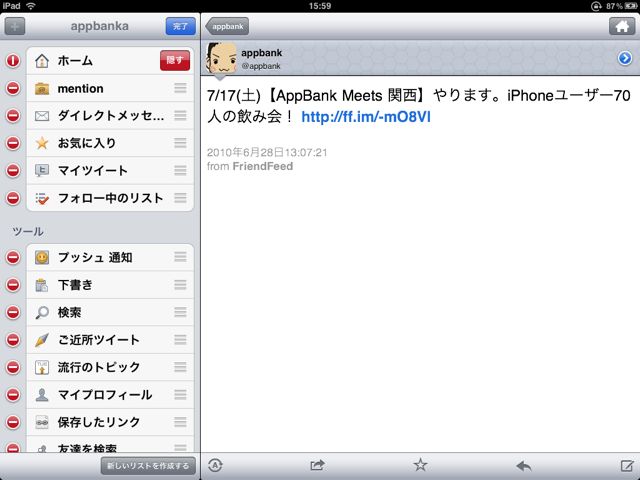Tap the appbank avatar thumbnail
Viewport: 640px width, 480px height.
(x=221, y=58)
